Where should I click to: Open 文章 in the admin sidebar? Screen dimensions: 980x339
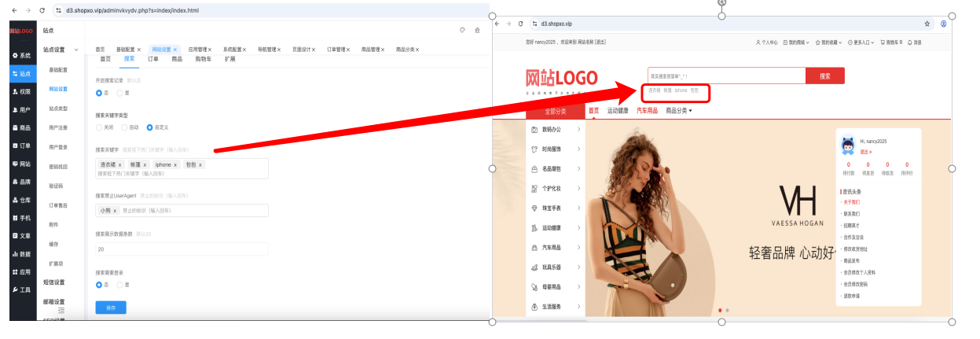click(23, 236)
